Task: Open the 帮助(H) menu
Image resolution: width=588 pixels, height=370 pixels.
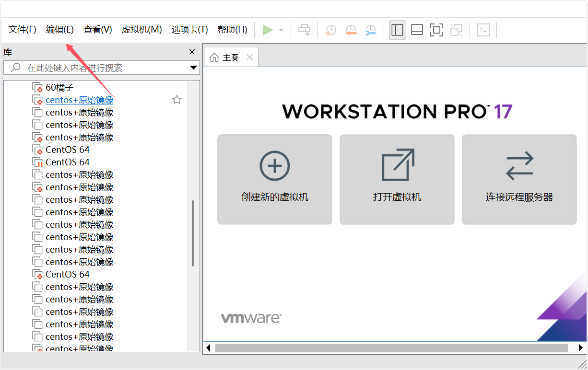Action: (233, 30)
